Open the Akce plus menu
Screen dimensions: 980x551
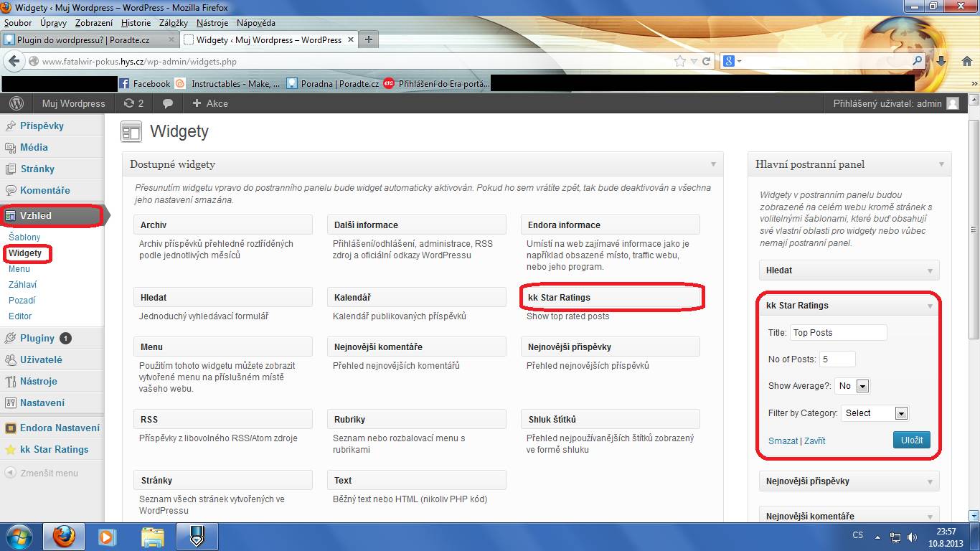click(210, 103)
